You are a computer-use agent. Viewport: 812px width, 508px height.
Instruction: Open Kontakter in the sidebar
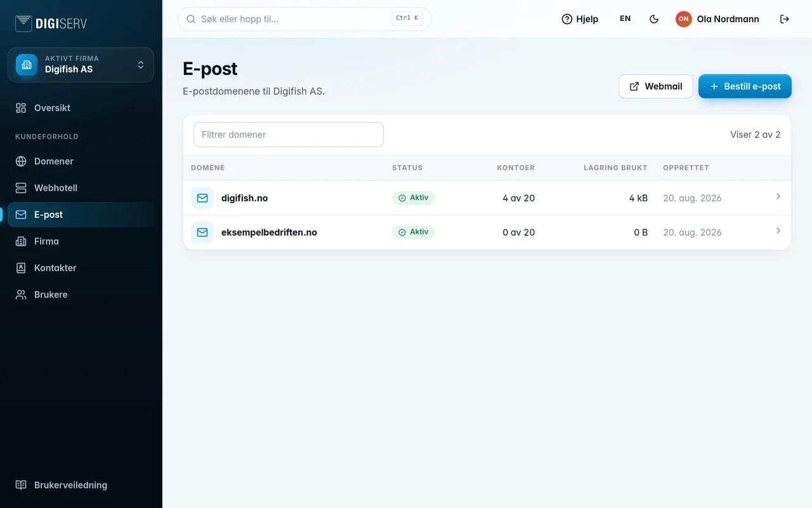[x=81, y=268]
